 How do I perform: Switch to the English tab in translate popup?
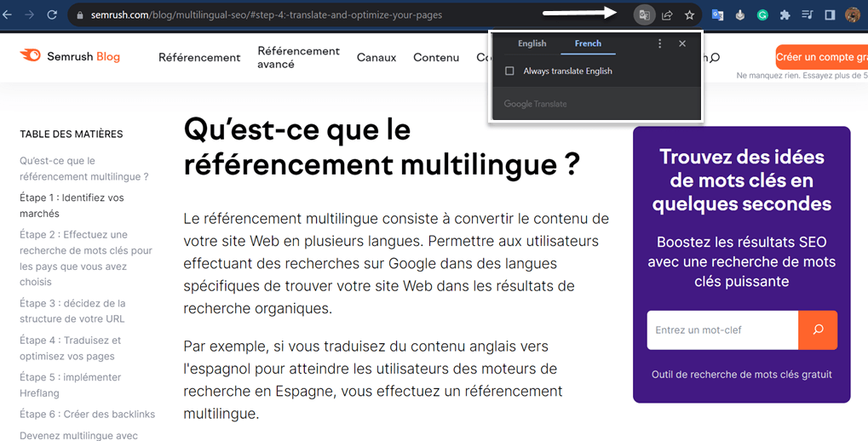[532, 43]
